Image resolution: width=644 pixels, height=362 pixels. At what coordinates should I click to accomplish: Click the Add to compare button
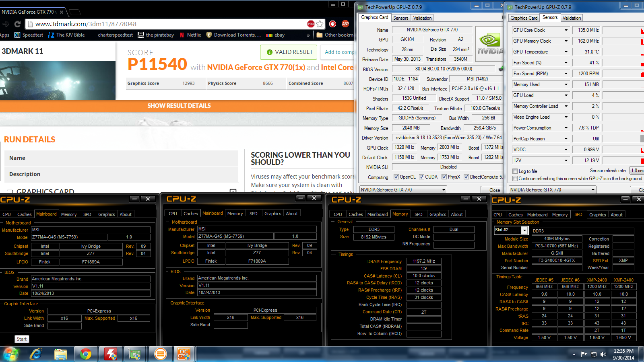338,52
